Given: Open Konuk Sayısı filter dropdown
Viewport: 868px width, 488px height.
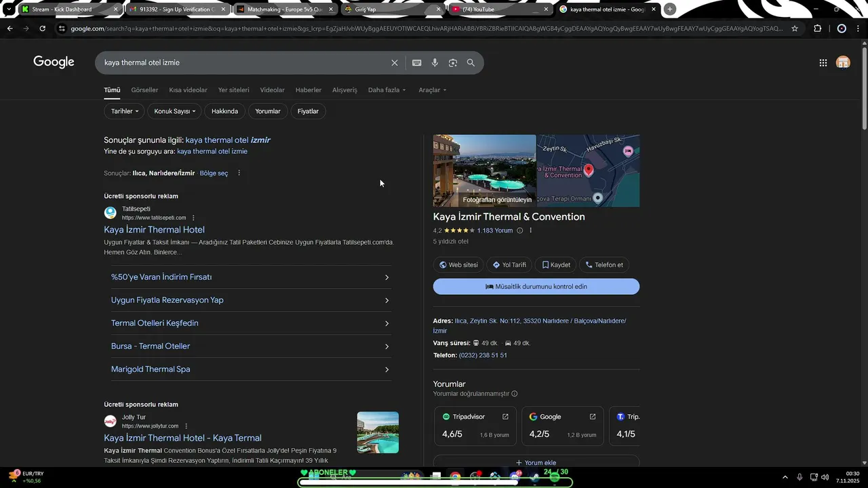Looking at the screenshot, I should pyautogui.click(x=174, y=111).
